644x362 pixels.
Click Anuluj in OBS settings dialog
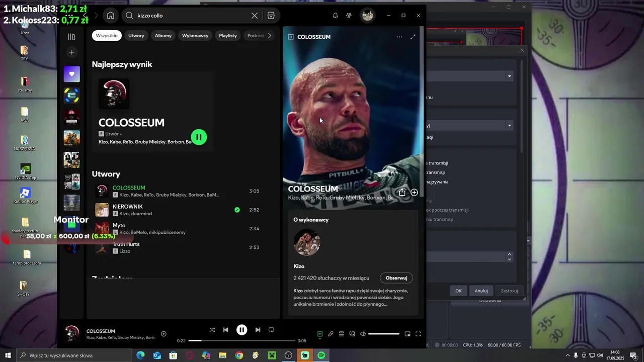(x=481, y=291)
